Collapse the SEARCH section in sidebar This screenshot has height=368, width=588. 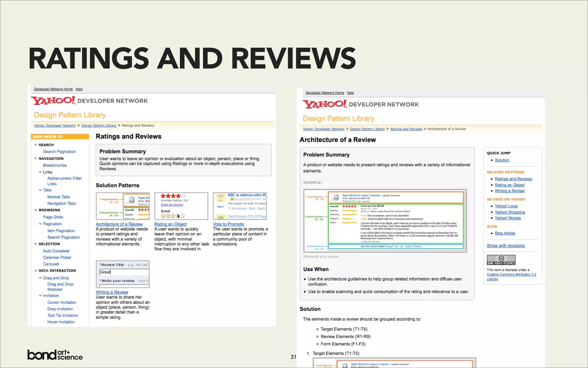pyautogui.click(x=36, y=145)
